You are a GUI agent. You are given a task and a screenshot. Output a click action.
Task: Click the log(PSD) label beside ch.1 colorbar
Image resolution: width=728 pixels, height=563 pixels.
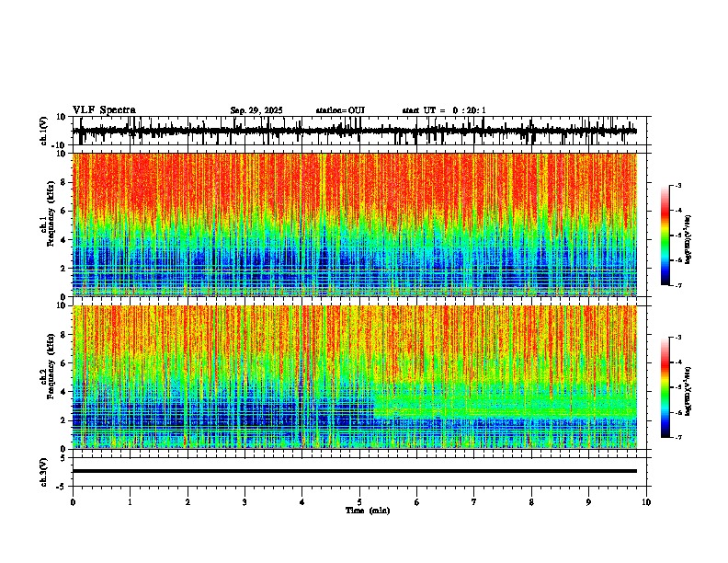[x=688, y=240]
